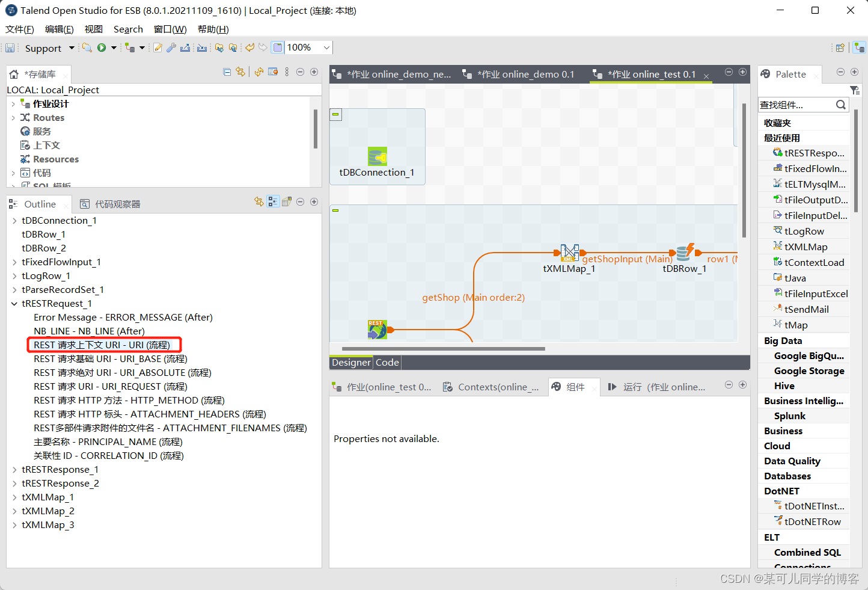Open the Support toolbar dropdown
The width and height of the screenshot is (868, 590).
click(72, 48)
